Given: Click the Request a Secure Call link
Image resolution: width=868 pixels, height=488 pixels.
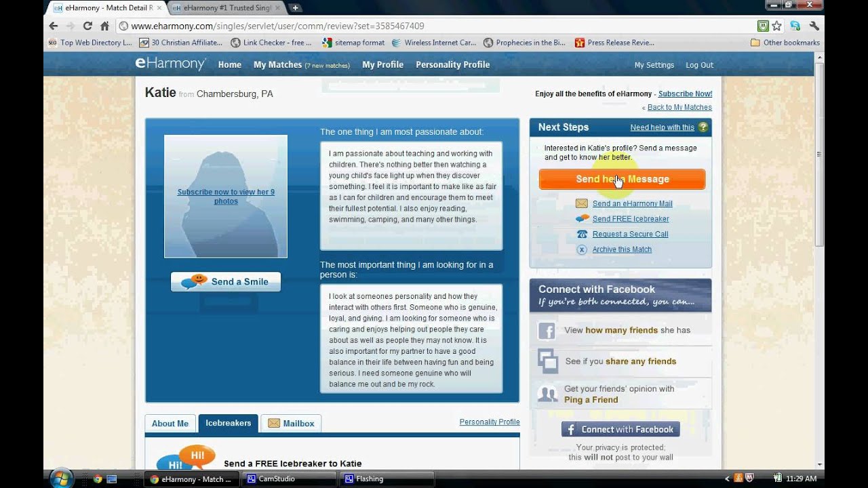Looking at the screenshot, I should tap(630, 234).
